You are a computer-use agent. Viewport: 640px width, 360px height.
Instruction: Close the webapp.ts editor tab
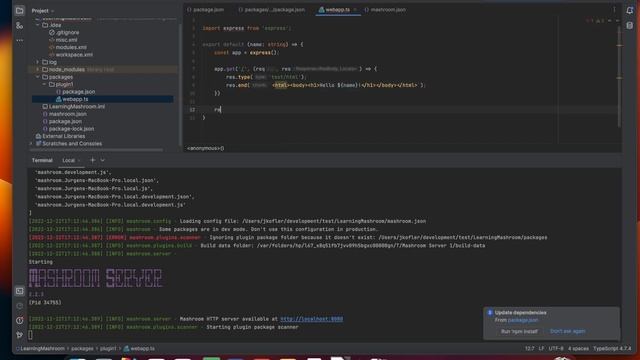point(355,10)
